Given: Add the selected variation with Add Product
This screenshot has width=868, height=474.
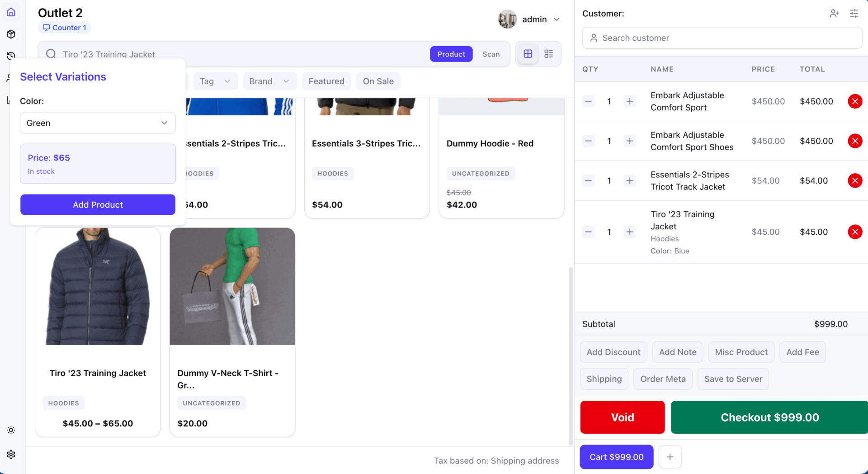Looking at the screenshot, I should coord(98,205).
